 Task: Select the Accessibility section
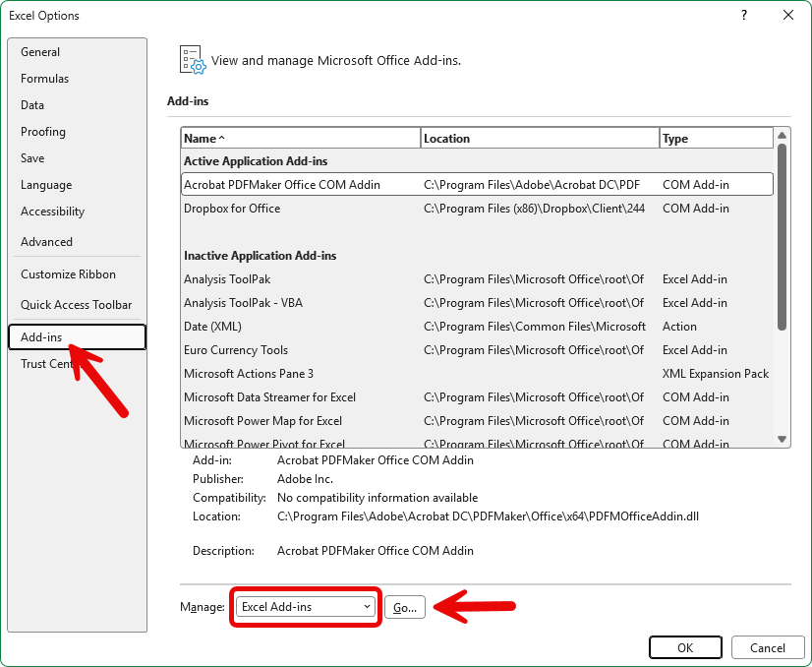52,211
